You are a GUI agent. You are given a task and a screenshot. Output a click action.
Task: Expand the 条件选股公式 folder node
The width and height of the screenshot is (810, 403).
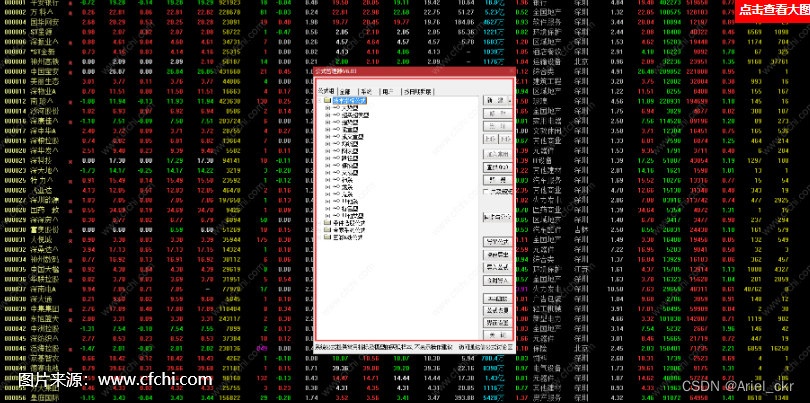[x=319, y=223]
